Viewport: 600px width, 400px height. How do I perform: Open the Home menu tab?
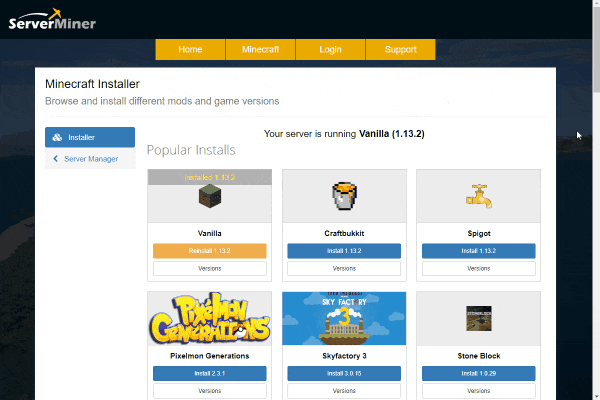pyautogui.click(x=190, y=49)
